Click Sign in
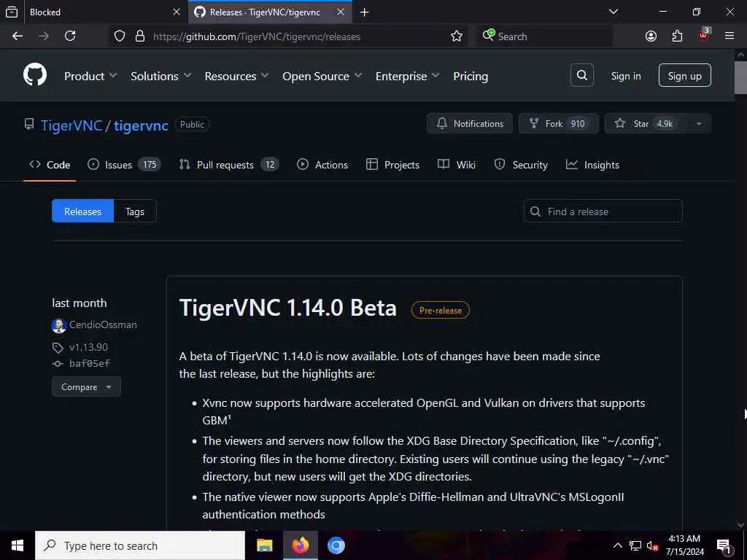The image size is (747, 560). click(626, 76)
